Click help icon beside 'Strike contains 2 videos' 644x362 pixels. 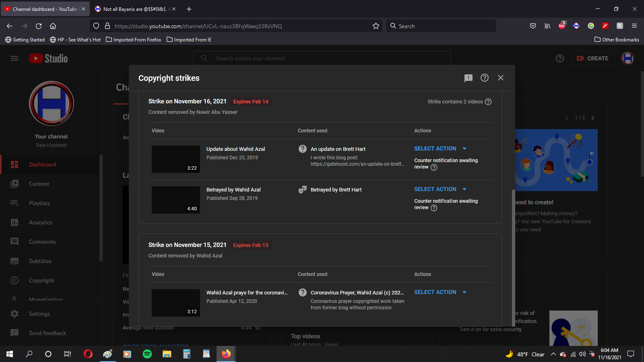pos(488,102)
